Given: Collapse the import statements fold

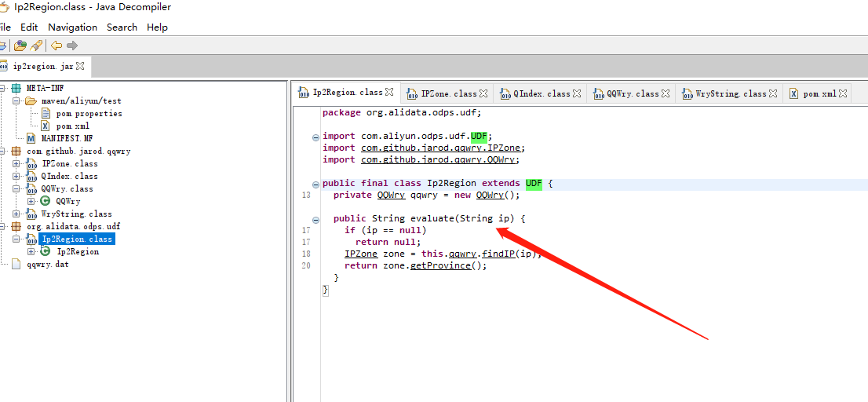Looking at the screenshot, I should (x=316, y=137).
